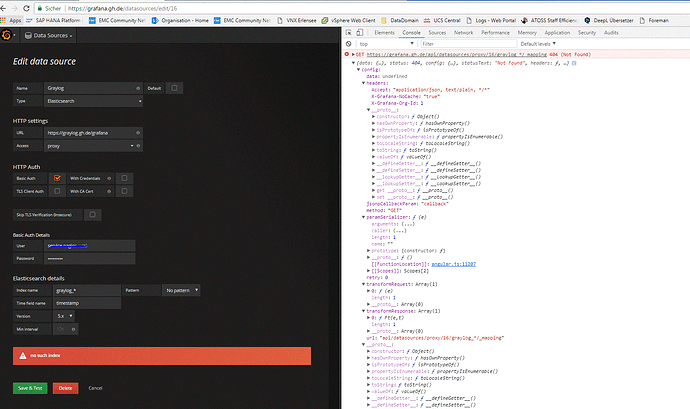Image resolution: width=690 pixels, height=409 pixels.
Task: Switch to the Elements tab
Action: pyautogui.click(x=384, y=33)
